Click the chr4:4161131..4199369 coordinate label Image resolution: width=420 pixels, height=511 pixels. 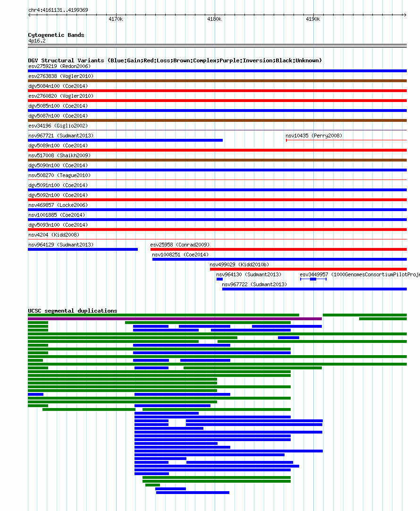58,10
